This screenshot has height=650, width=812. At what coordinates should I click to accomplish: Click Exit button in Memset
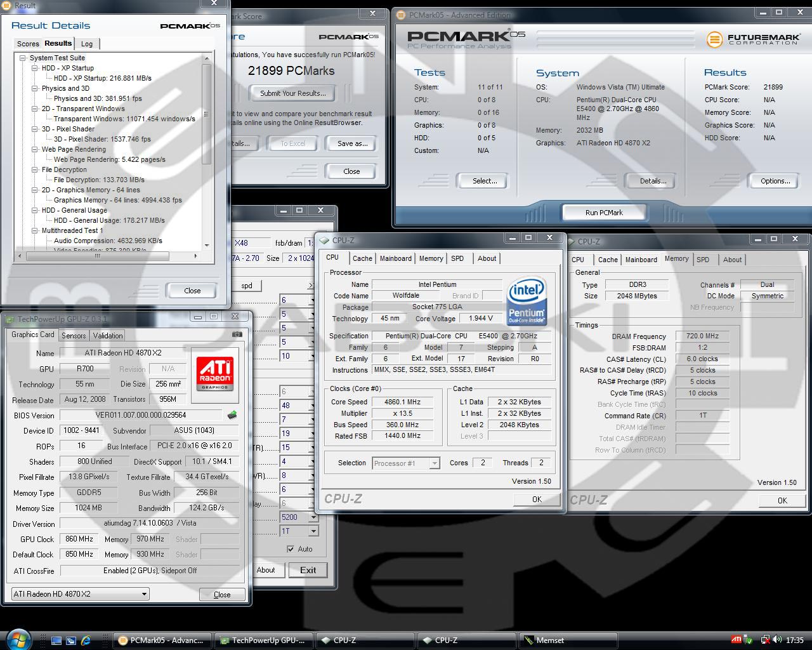308,570
